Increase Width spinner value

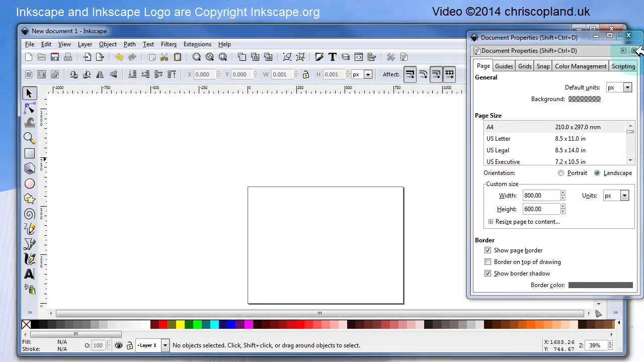[562, 193]
